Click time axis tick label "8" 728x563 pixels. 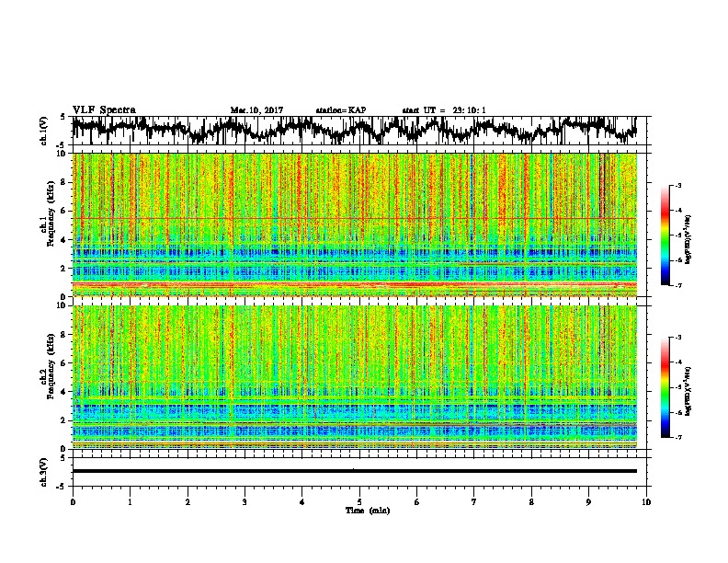coord(531,502)
